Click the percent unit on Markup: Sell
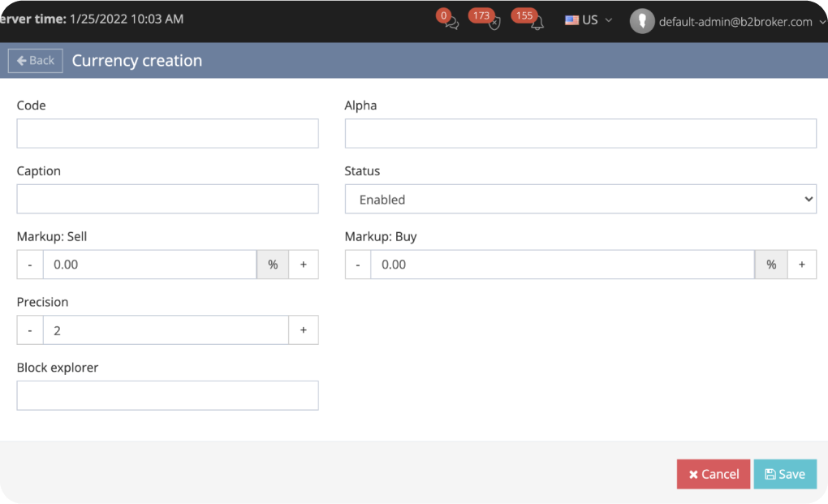Screen dimensions: 828x504 pyautogui.click(x=273, y=265)
